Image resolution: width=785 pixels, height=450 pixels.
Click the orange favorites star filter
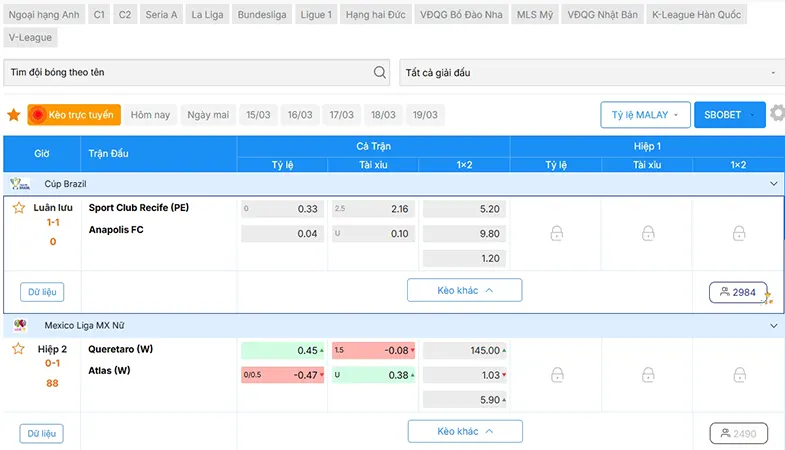coord(14,115)
